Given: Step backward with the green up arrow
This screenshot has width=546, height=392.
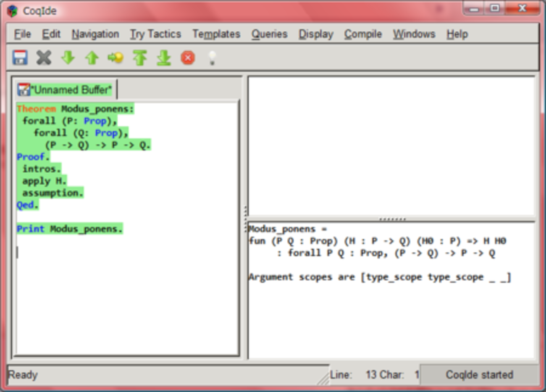Looking at the screenshot, I should coord(92,58).
